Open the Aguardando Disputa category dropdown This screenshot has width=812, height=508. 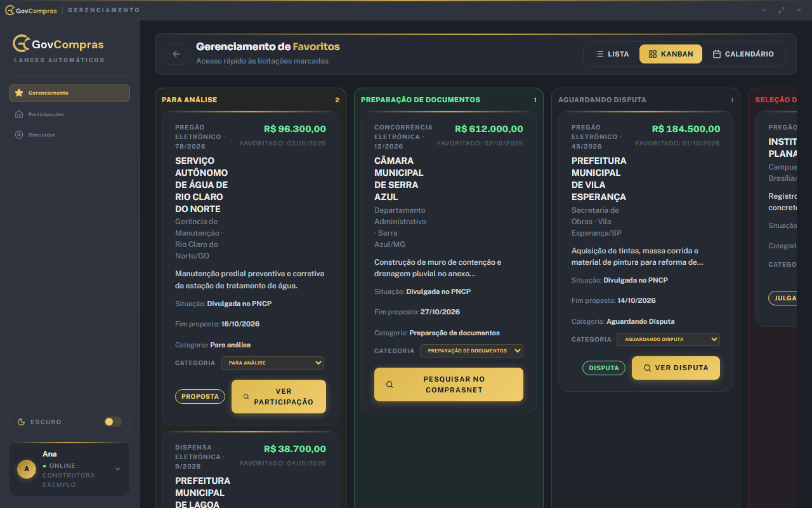(668, 339)
